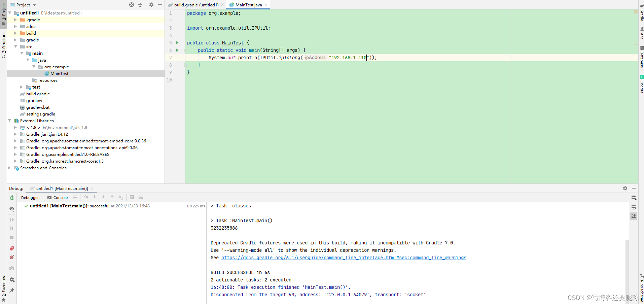This screenshot has height=304, width=644.
Task: Open the docs.gradle.org command line warnings link
Action: pyautogui.click(x=344, y=258)
